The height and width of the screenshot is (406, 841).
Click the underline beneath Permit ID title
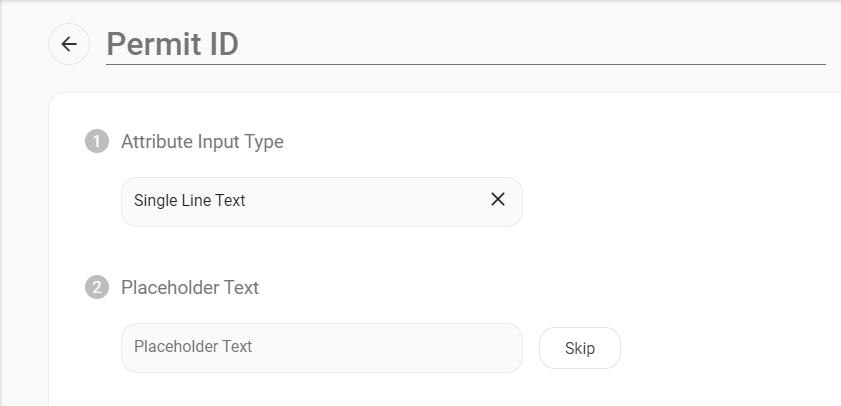coord(465,64)
